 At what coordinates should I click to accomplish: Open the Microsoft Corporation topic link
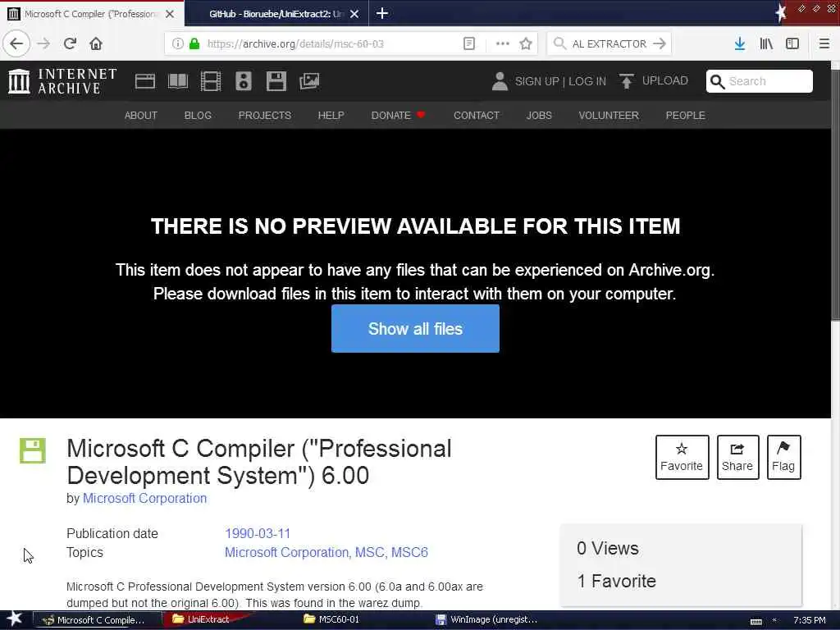point(286,552)
